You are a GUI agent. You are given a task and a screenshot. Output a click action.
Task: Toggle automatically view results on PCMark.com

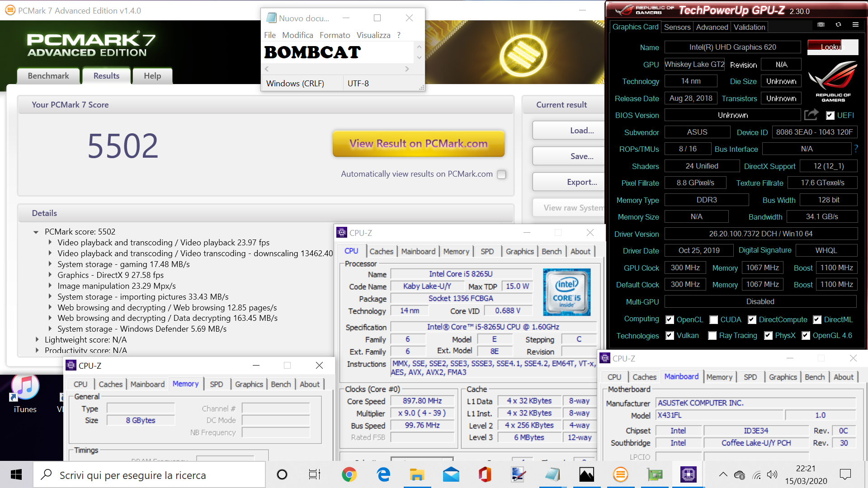click(x=501, y=174)
